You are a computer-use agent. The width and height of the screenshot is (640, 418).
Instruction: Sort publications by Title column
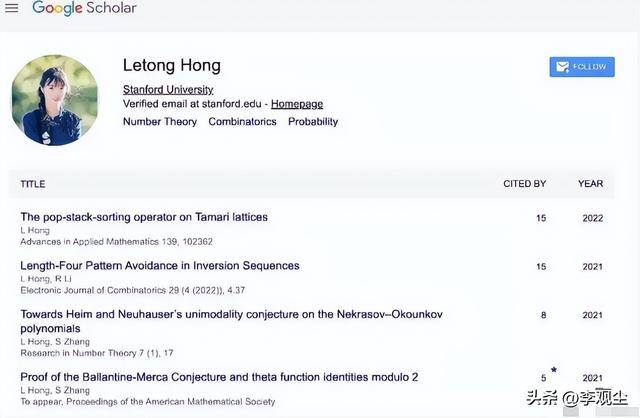[x=33, y=184]
